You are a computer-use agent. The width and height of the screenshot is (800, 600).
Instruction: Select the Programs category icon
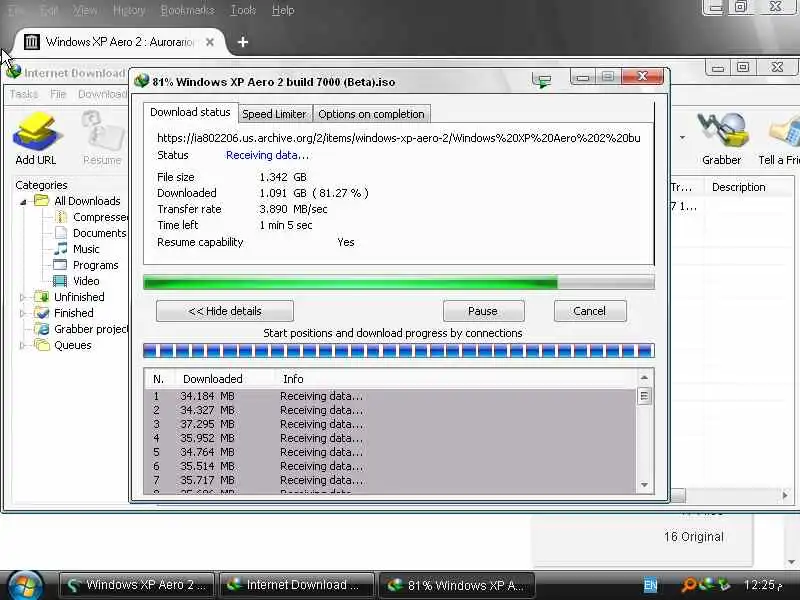pyautogui.click(x=60, y=265)
